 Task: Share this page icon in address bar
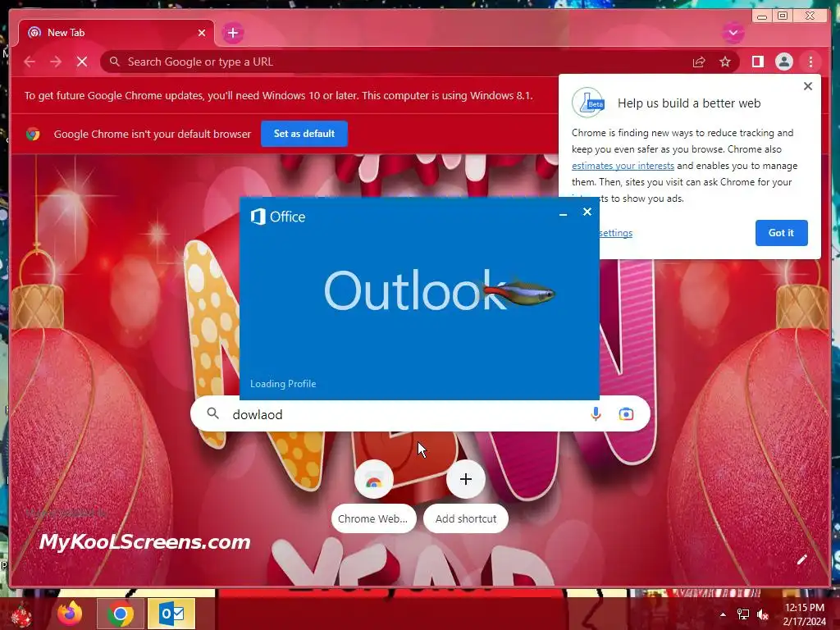(699, 62)
